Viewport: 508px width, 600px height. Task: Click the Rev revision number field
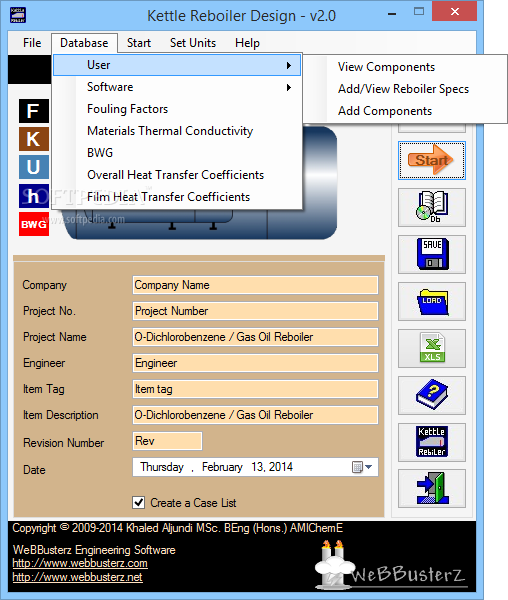167,441
